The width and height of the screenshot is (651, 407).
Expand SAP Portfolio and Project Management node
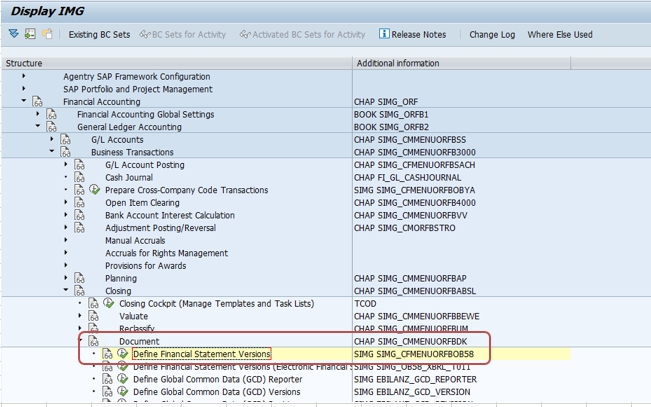click(x=24, y=88)
